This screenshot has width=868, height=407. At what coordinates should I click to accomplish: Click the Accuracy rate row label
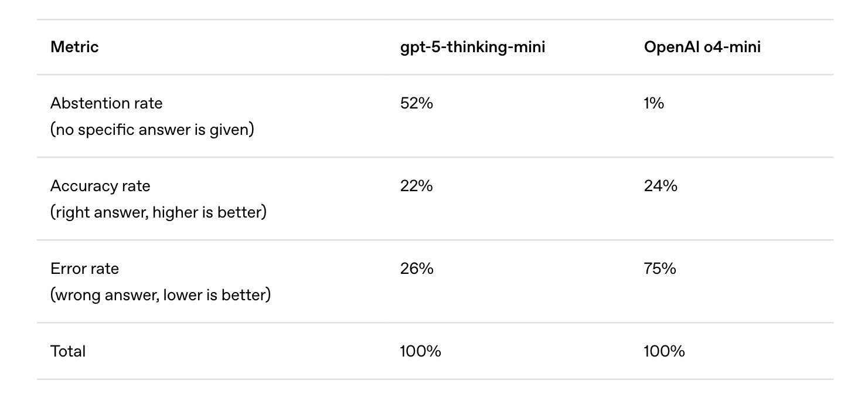100,186
